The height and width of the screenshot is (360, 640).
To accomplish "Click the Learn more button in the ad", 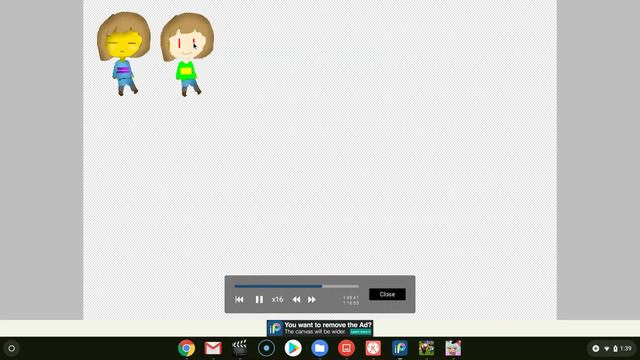I will click(360, 332).
